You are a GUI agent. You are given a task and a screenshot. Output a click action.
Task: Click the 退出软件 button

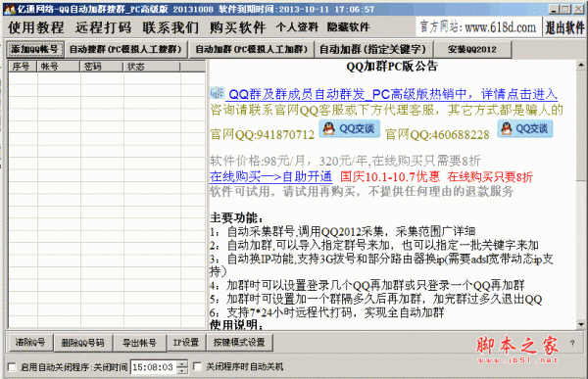tap(564, 27)
